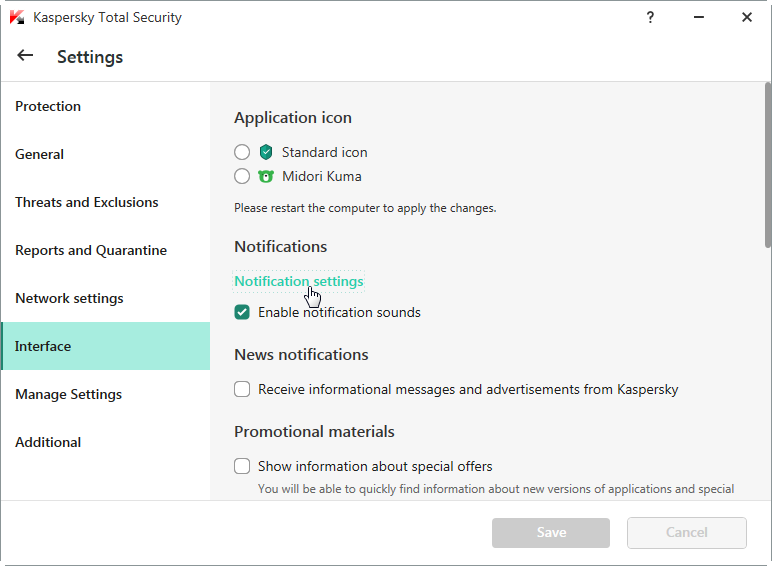Select the Midori Kuma radio button
This screenshot has height=566, width=772.
click(242, 176)
